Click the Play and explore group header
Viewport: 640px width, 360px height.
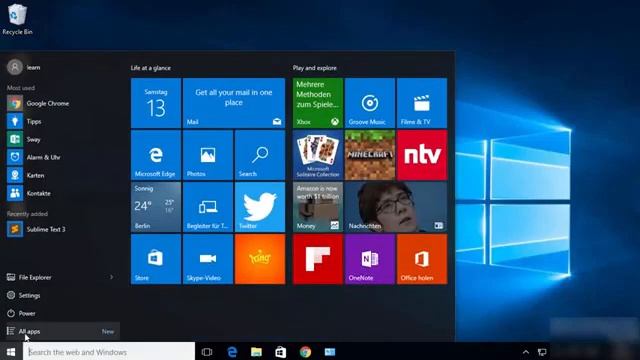(315, 68)
